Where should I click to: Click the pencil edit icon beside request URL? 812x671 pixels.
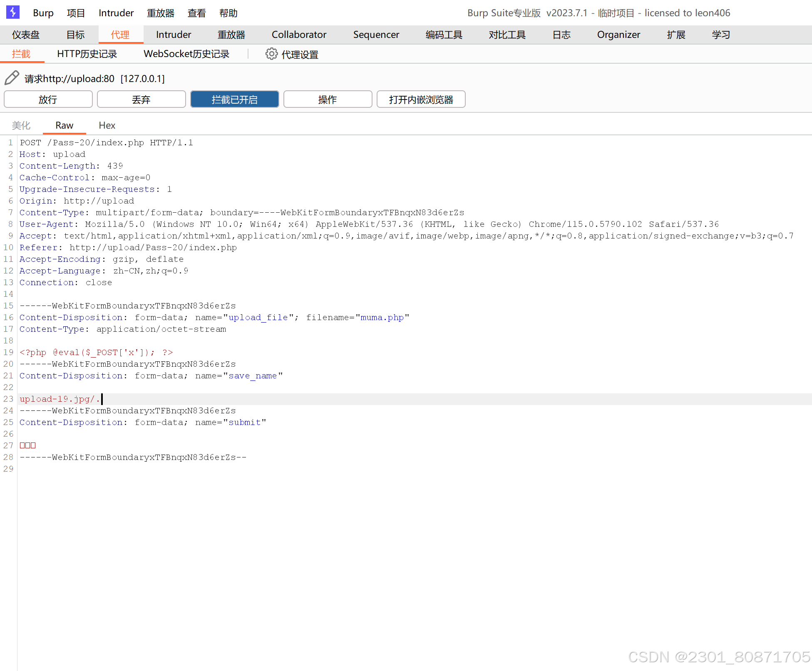coord(12,78)
